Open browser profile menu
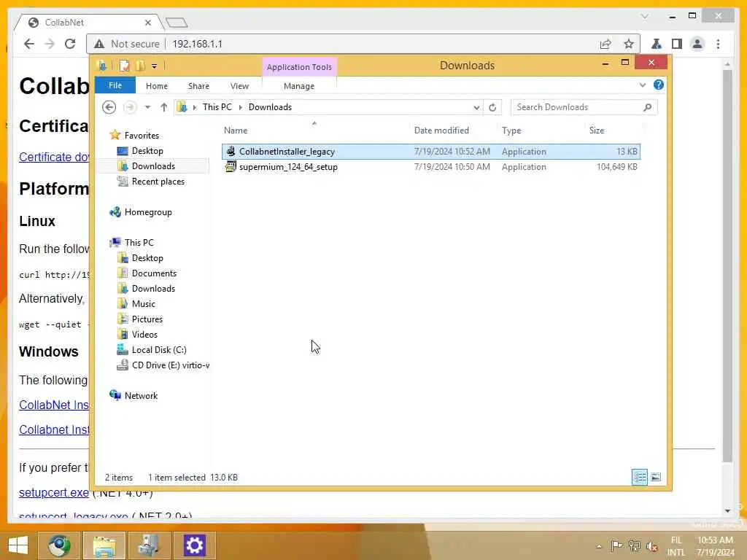 click(x=697, y=44)
